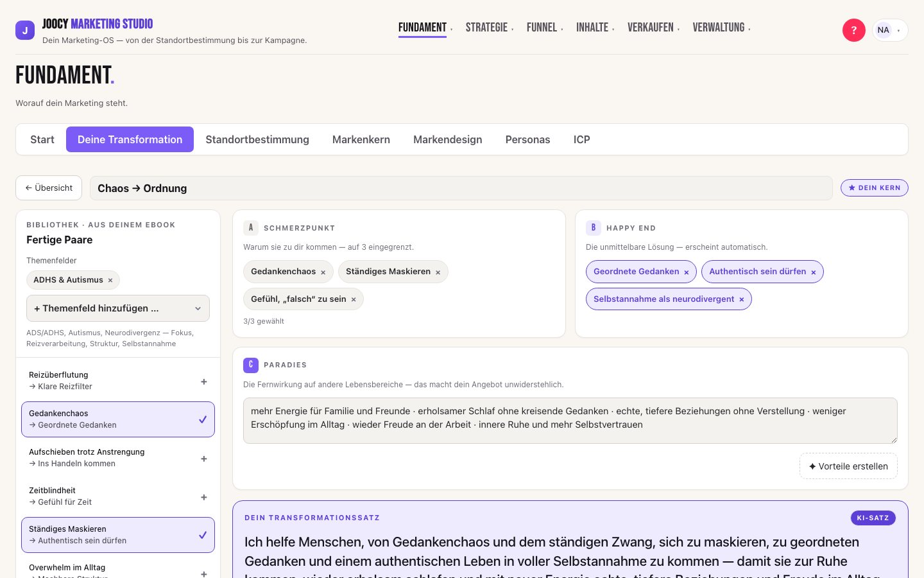Remove the ADHS & Autismus theme chip
This screenshot has height=578, width=924.
tap(110, 280)
